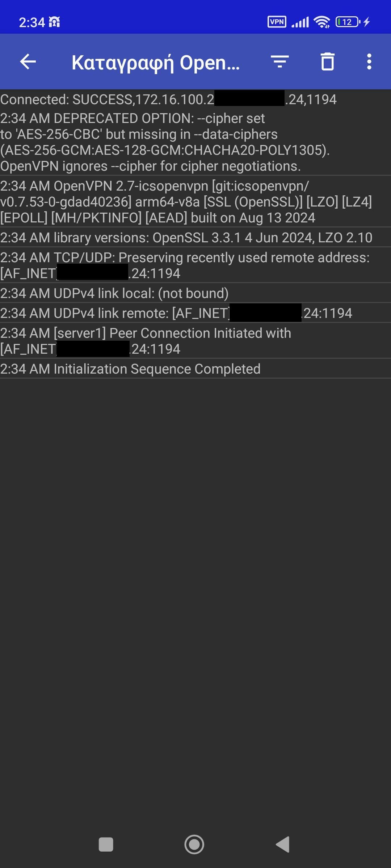This screenshot has height=868, width=391.
Task: Tap the status bar clock showing 2:34
Action: tap(32, 22)
